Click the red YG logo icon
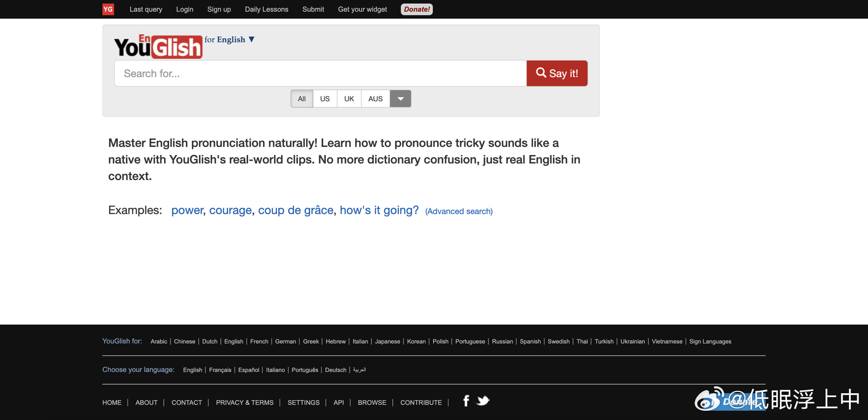This screenshot has width=868, height=420. (108, 9)
